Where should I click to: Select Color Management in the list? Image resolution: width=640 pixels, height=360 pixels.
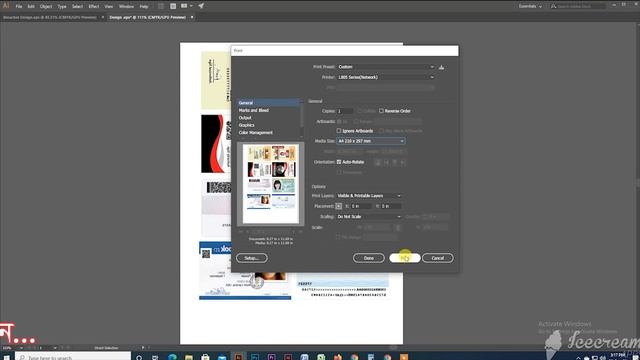pos(256,133)
